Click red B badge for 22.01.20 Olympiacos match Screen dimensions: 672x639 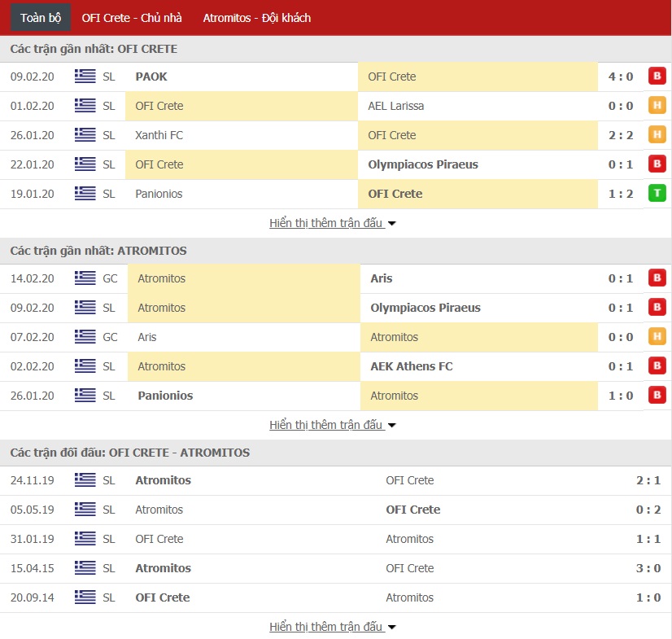click(657, 164)
